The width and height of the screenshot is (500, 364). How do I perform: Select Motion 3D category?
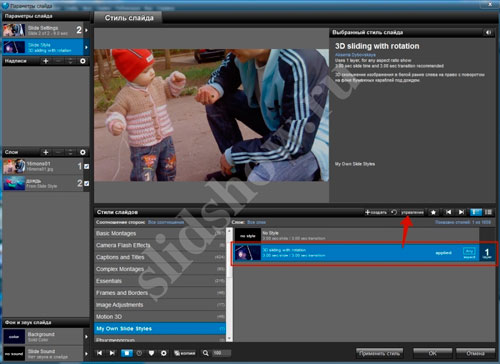160,317
